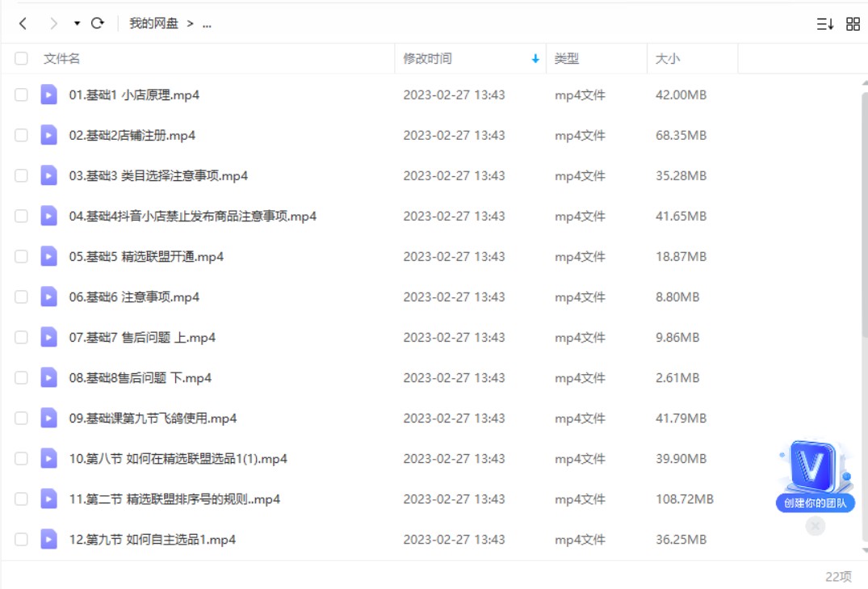868x589 pixels.
Task: Select file name 09.基础课第九节飞鸽使用.mp4
Action: point(153,419)
